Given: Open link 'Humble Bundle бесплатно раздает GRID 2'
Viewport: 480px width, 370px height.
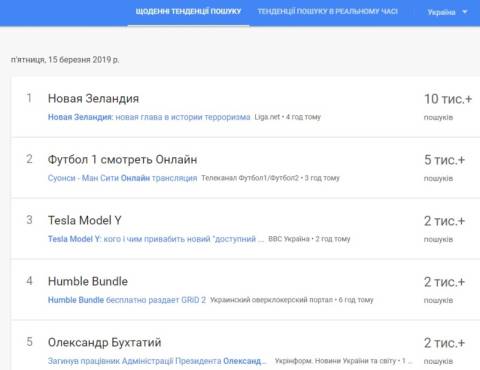Looking at the screenshot, I should (x=127, y=300).
